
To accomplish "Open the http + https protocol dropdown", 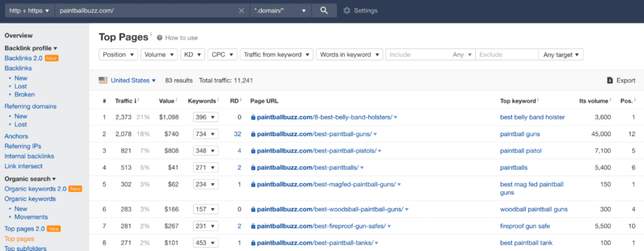I will [30, 10].
